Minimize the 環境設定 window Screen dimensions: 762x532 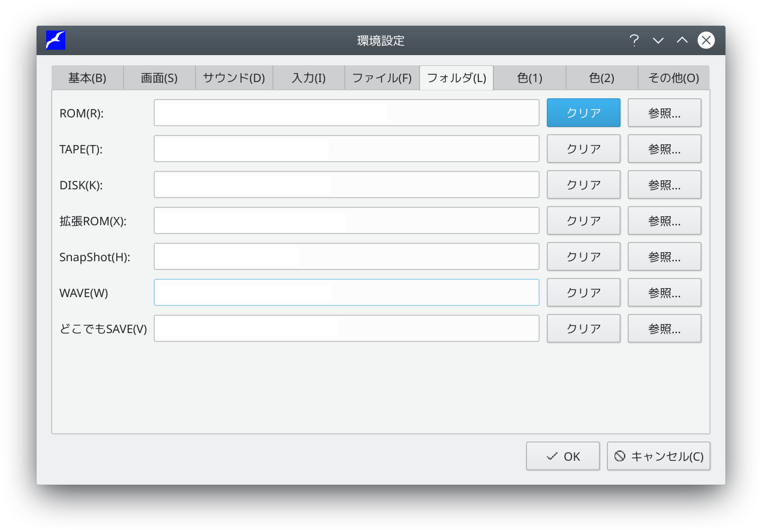tap(658, 40)
